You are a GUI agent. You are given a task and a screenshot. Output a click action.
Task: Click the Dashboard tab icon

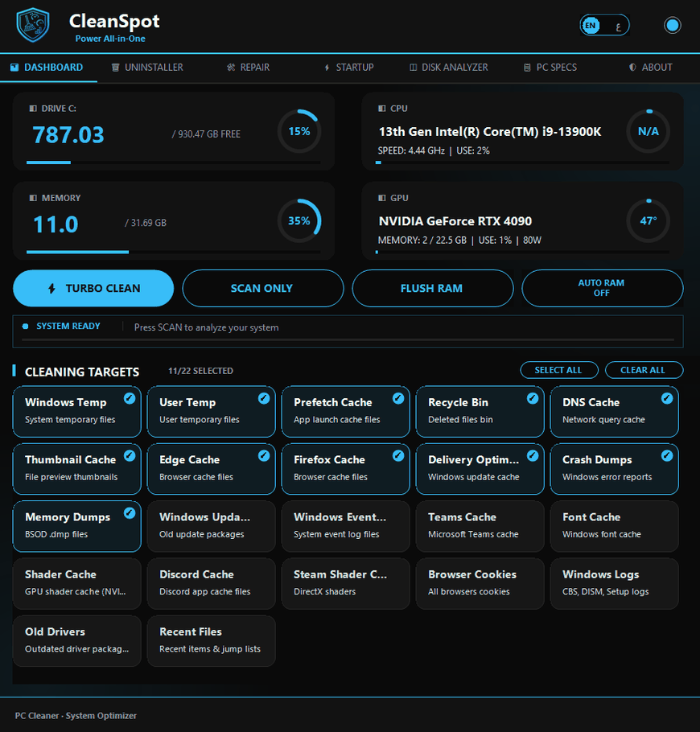(x=14, y=68)
